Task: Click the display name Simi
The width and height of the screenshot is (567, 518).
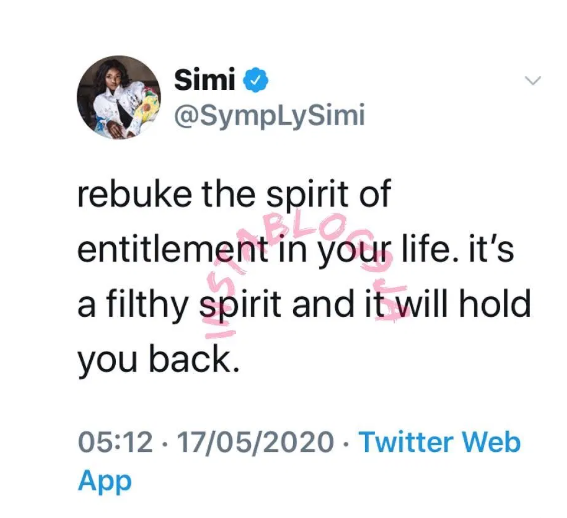Action: [205, 80]
